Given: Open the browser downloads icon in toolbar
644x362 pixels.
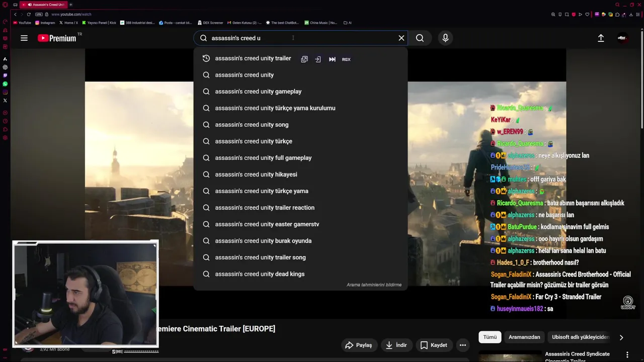Looking at the screenshot, I should [x=631, y=15].
